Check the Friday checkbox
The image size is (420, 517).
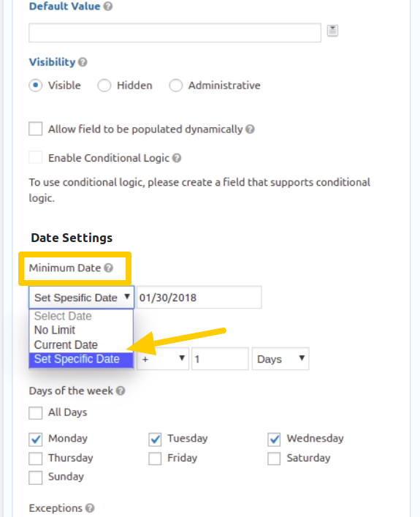click(x=155, y=458)
